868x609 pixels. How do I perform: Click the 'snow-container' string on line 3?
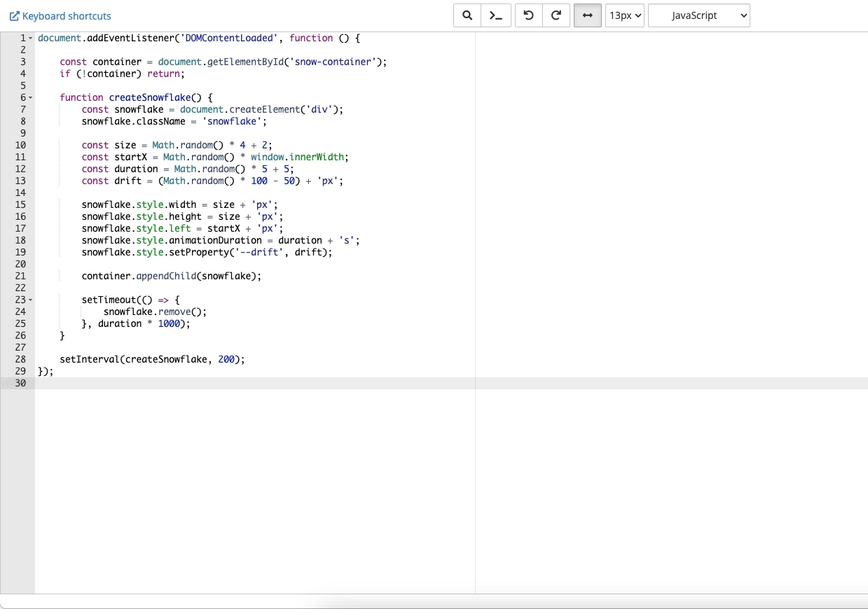click(x=332, y=62)
